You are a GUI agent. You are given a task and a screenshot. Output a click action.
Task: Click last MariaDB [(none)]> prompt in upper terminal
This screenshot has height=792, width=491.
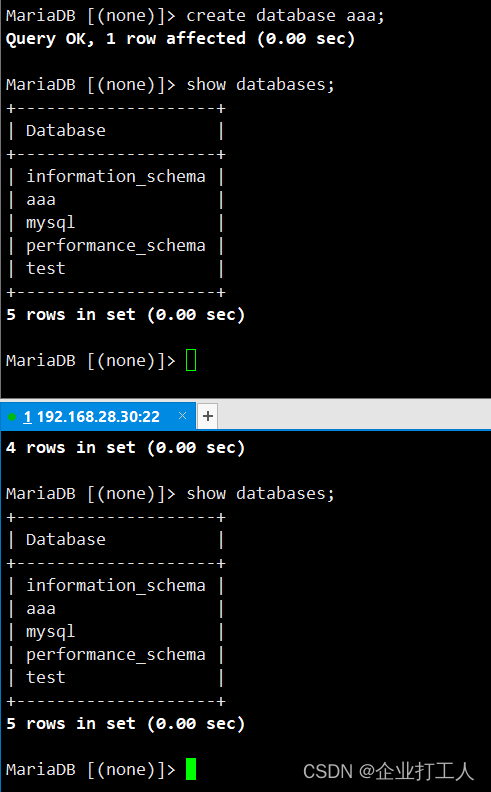[x=91, y=361]
